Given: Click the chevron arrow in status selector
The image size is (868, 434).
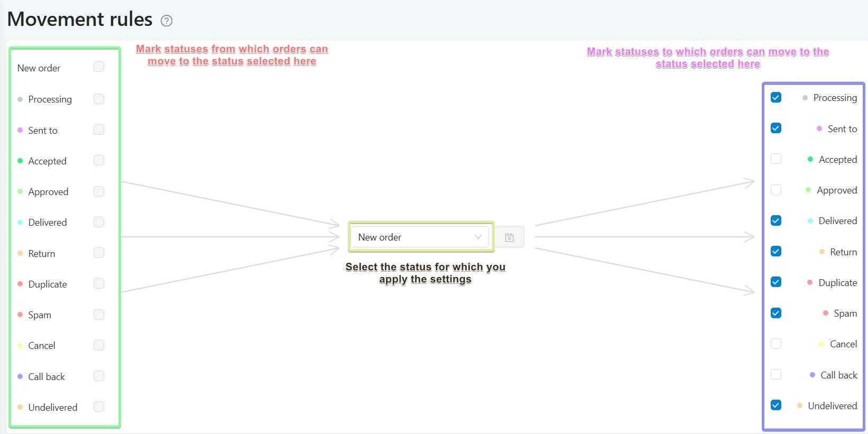Looking at the screenshot, I should [x=478, y=237].
